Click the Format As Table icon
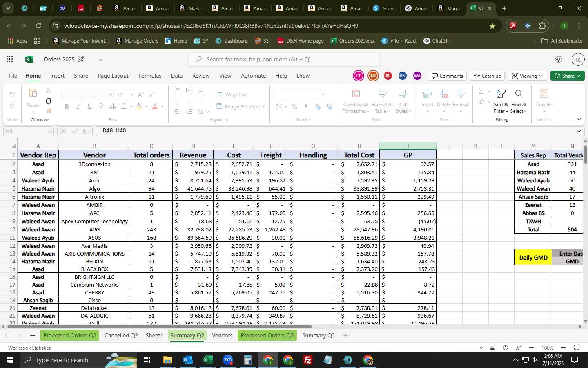 [382, 94]
